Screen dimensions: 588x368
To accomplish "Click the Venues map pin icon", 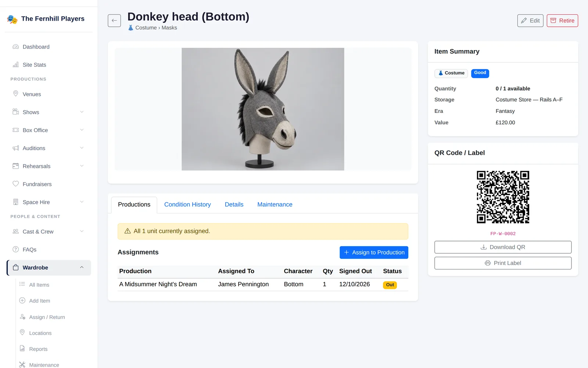I will coord(16,93).
